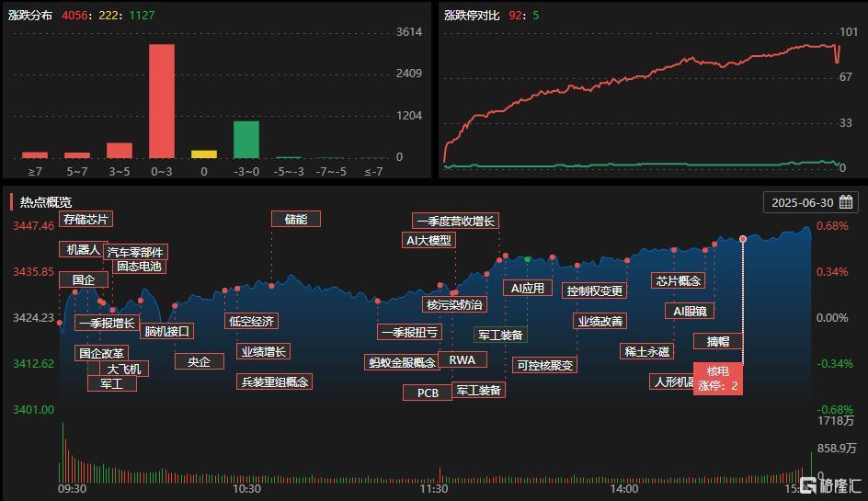868x501 pixels.
Task: Select the 央企 hotspot tag
Action: [x=200, y=361]
